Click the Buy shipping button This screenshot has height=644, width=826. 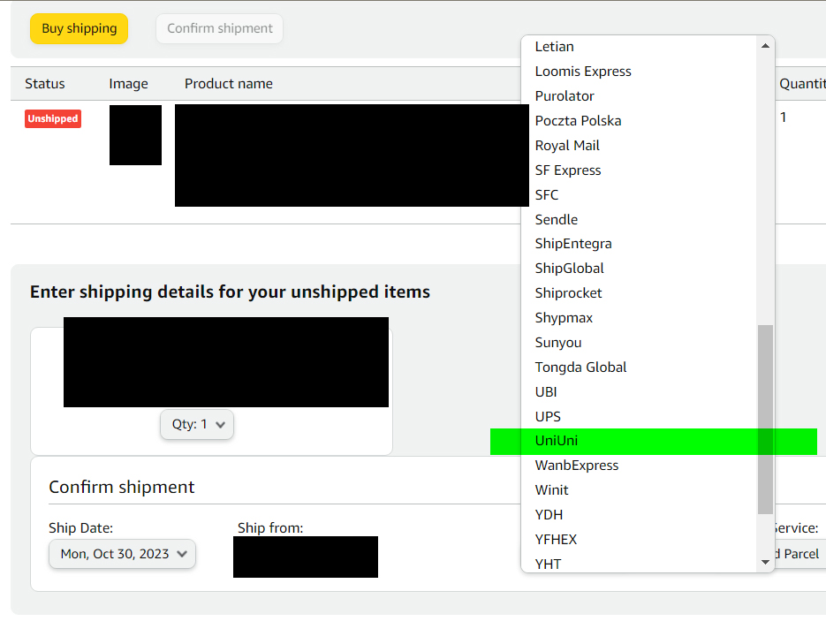click(x=79, y=28)
